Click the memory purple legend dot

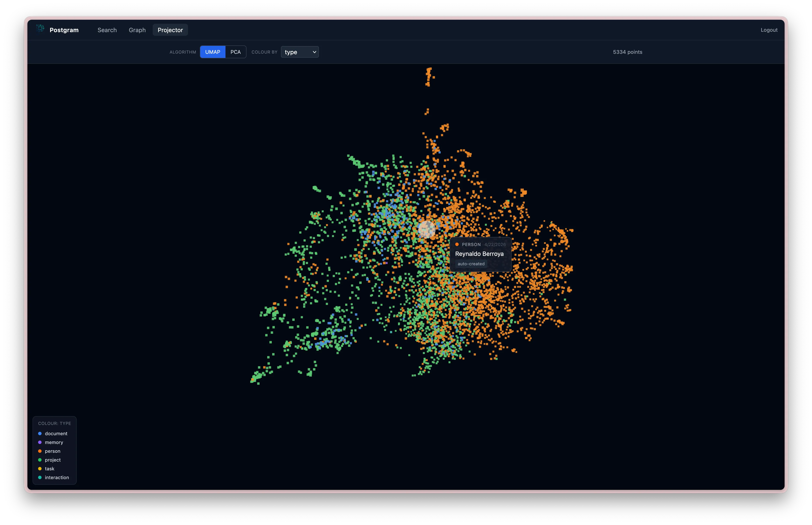click(40, 442)
